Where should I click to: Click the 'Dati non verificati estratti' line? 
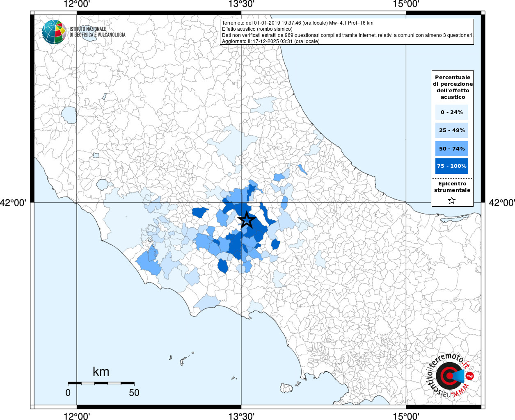pos(348,35)
